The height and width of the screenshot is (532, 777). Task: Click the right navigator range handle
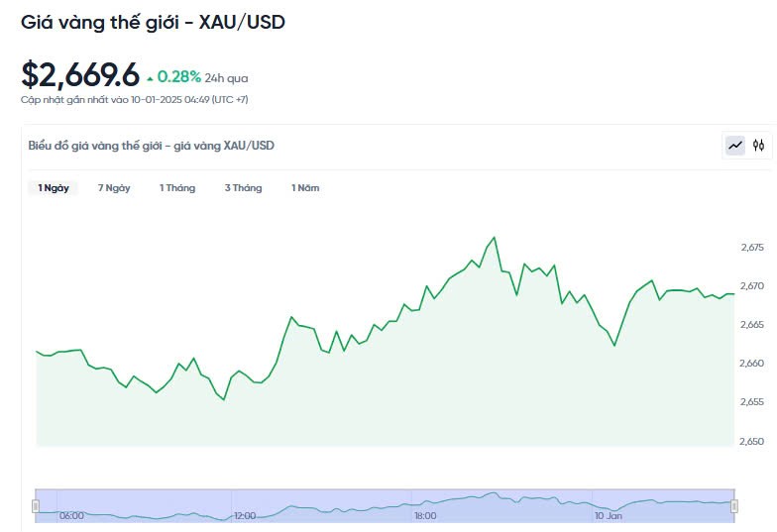pos(734,506)
